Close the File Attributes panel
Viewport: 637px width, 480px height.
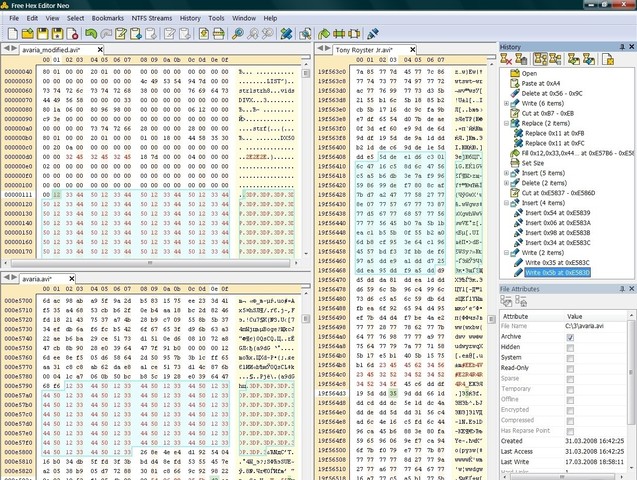pyautogui.click(x=631, y=289)
